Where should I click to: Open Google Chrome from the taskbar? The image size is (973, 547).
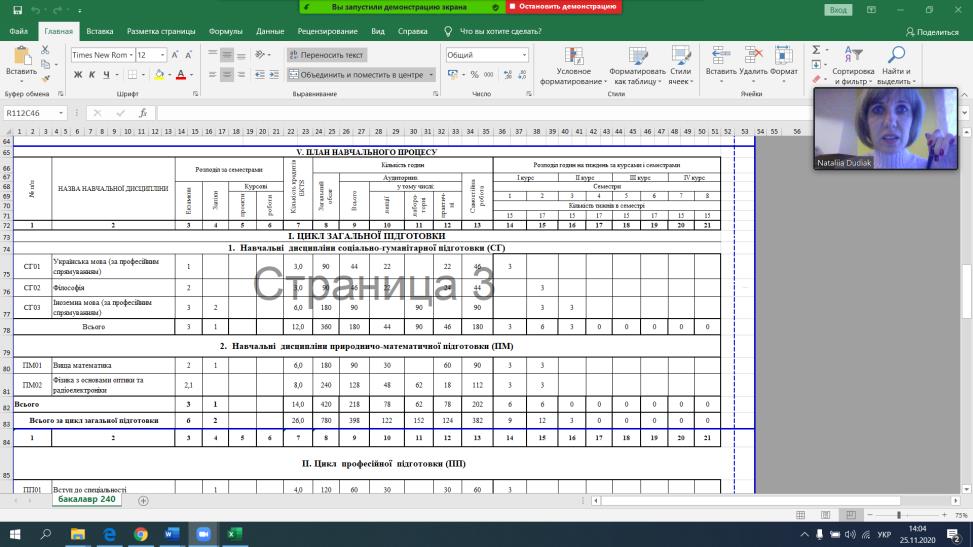[140, 534]
